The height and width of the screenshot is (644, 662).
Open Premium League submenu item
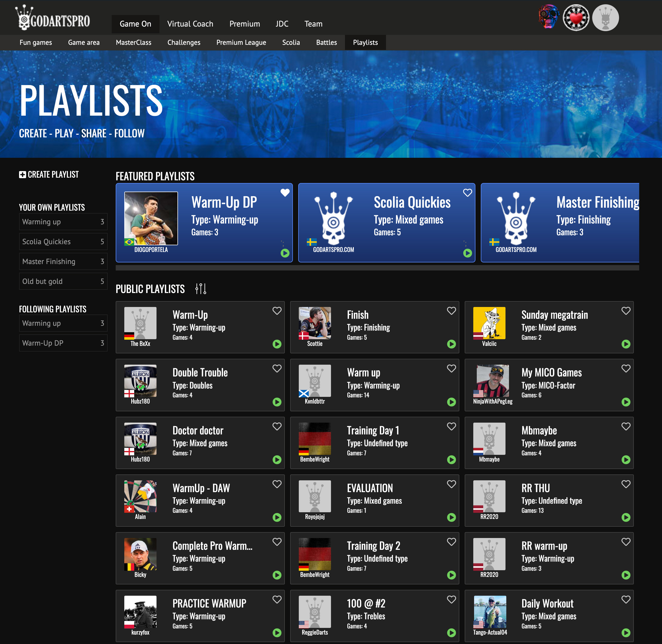coord(241,43)
